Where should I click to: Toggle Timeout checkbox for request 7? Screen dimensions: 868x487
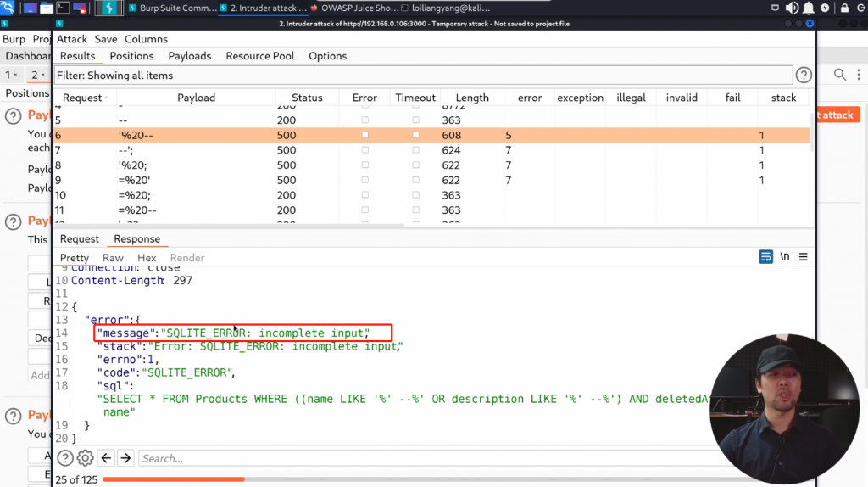[x=415, y=150]
